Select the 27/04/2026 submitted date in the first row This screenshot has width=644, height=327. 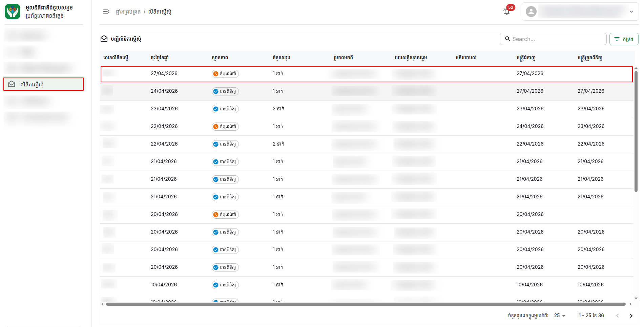(164, 73)
